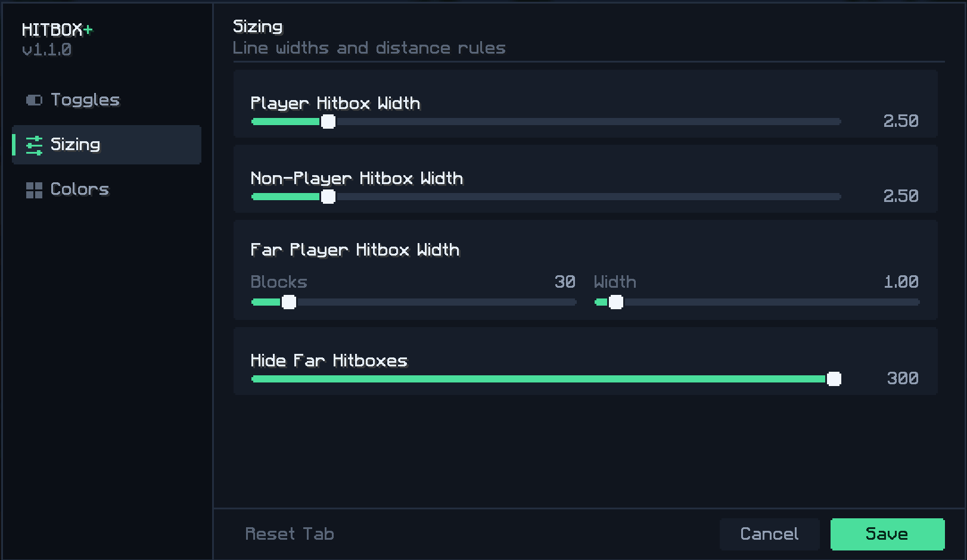Click the Toggles switch icon in sidebar
The width and height of the screenshot is (967, 560).
pos(34,100)
